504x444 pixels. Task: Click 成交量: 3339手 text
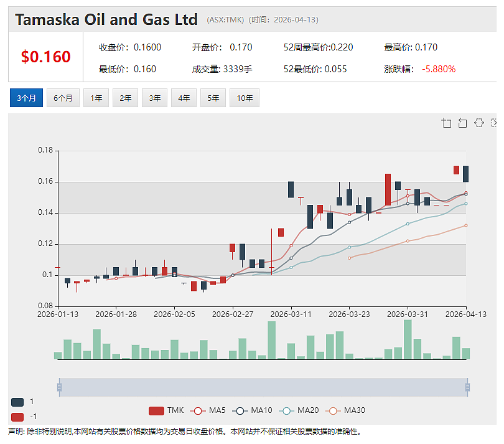222,69
